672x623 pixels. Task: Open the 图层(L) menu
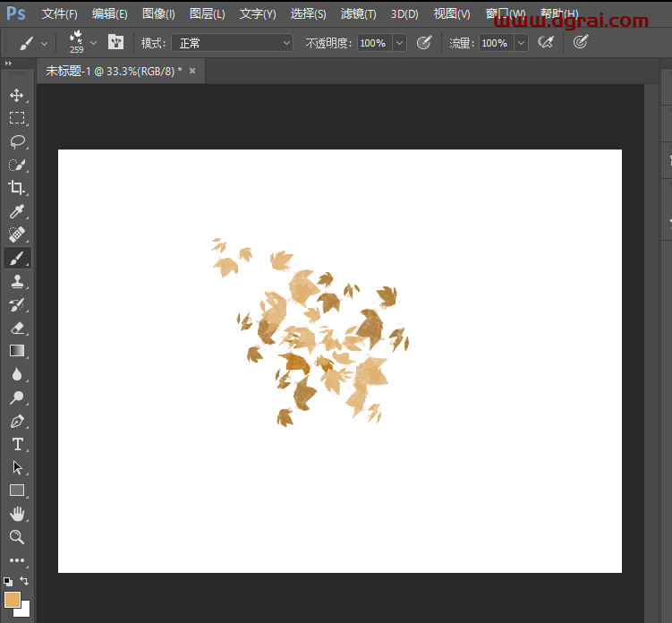click(x=207, y=13)
